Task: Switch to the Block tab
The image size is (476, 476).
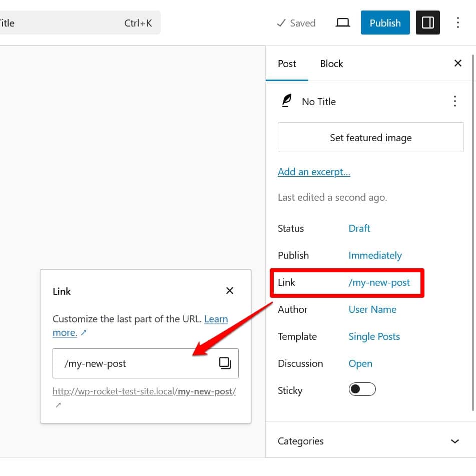Action: [331, 64]
